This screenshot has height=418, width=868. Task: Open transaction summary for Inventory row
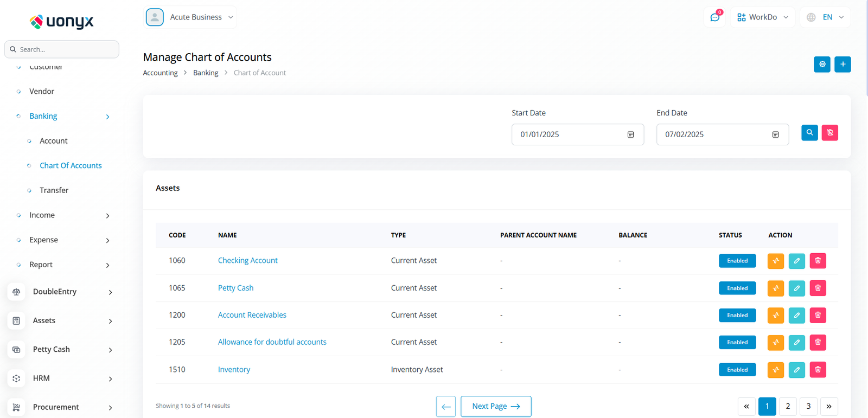coord(775,370)
